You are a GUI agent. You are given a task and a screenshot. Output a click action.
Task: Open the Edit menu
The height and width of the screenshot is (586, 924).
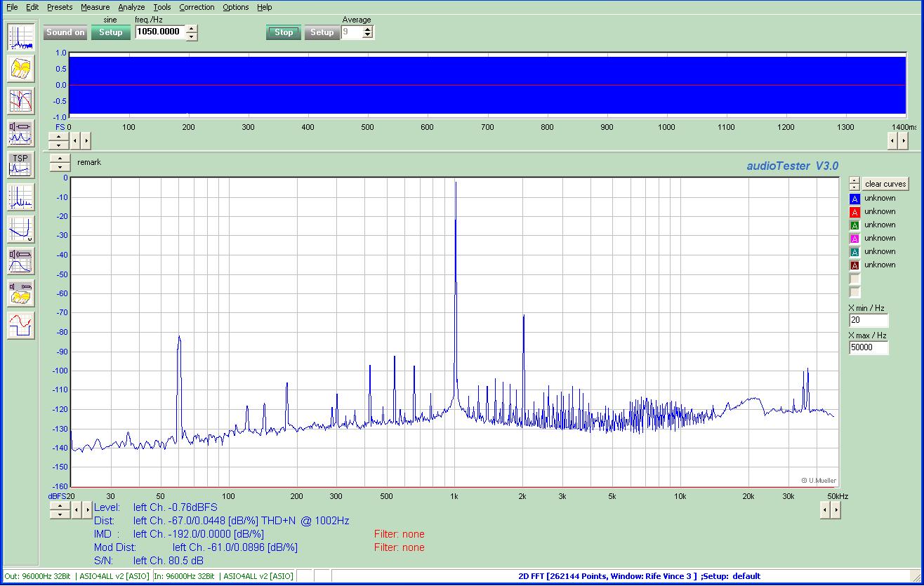click(x=32, y=7)
